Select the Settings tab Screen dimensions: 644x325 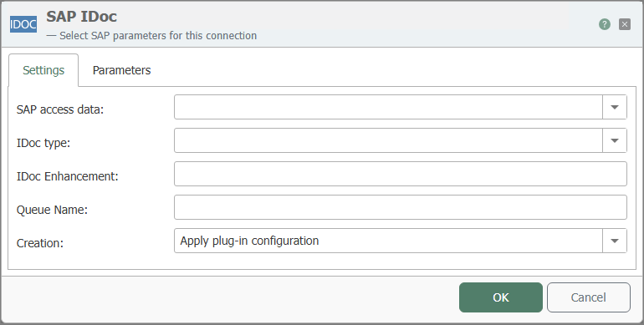(43, 70)
